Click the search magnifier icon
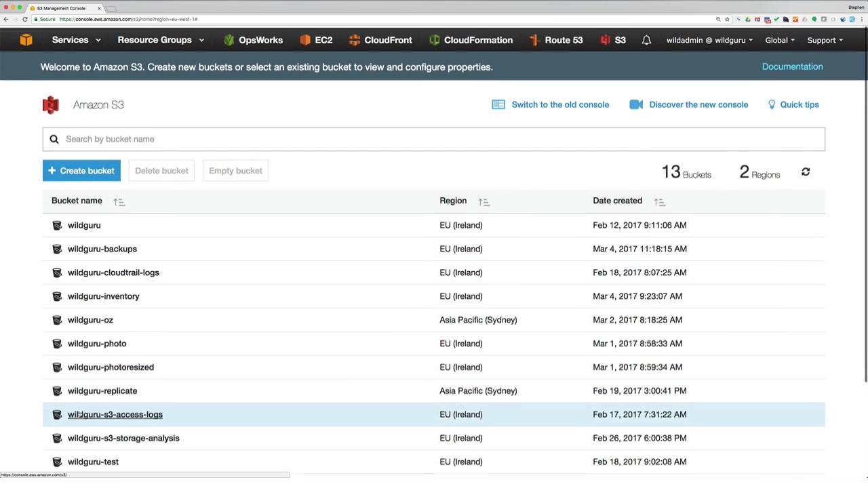This screenshot has width=868, height=488. pos(54,139)
